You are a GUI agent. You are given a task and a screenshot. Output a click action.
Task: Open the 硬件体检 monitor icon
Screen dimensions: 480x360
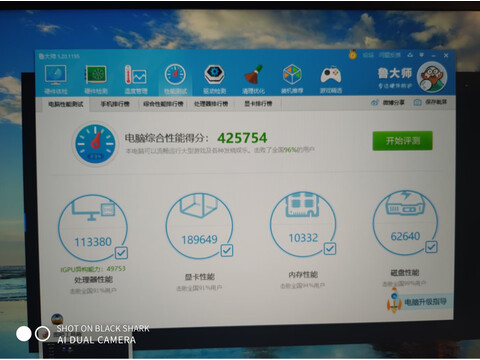pyautogui.click(x=55, y=76)
